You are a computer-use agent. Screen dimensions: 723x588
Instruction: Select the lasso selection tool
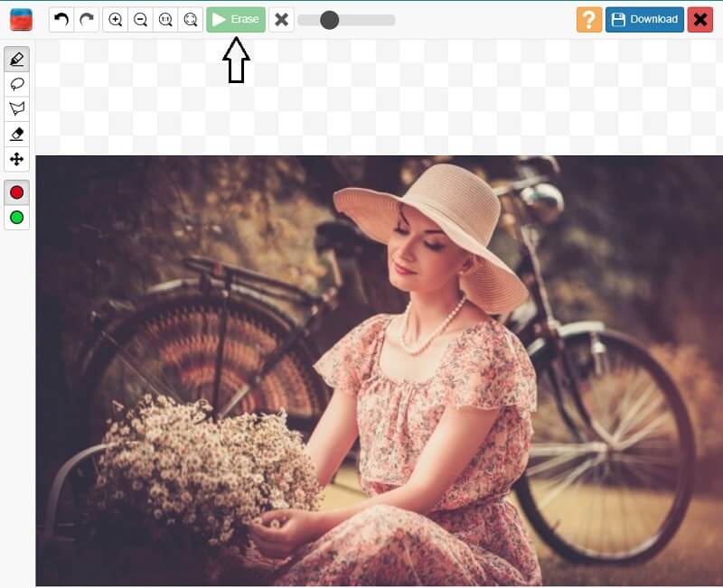pos(16,84)
